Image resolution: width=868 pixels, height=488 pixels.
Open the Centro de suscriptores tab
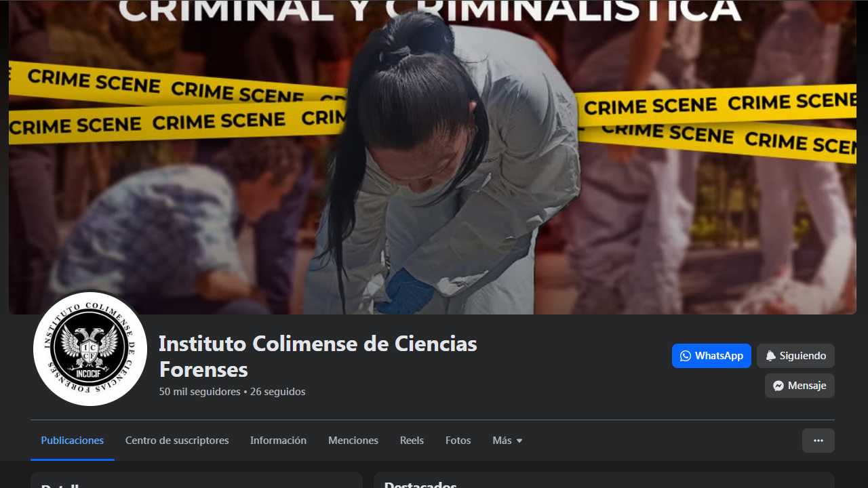coord(177,441)
